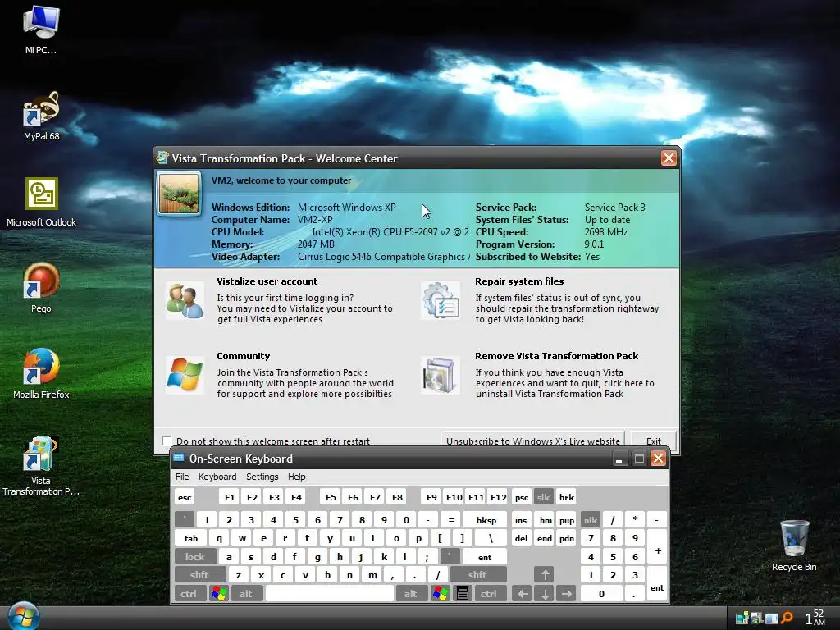The height and width of the screenshot is (630, 840).
Task: Click the left arrow key
Action: 523,594
